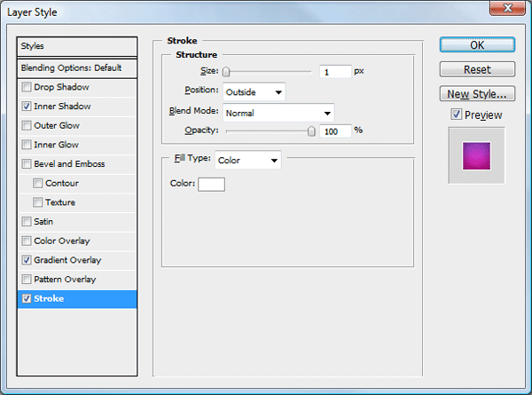Tick the Inner Glow checkbox
This screenshot has height=395, width=532.
(27, 145)
